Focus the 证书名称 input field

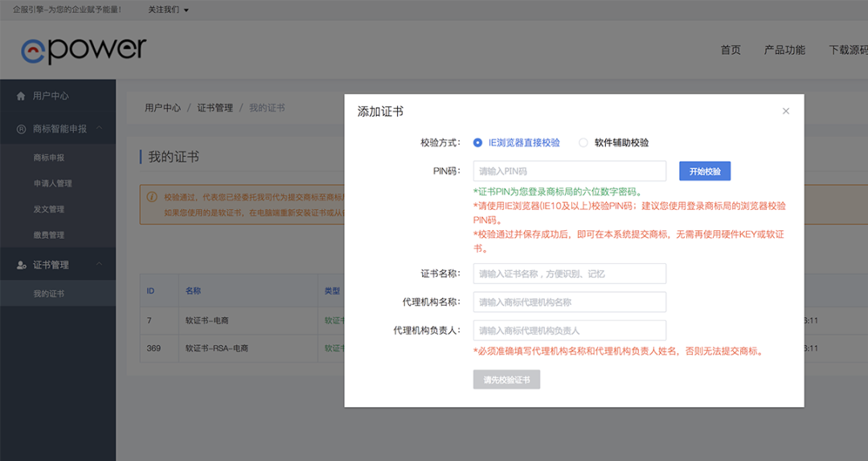pos(570,274)
